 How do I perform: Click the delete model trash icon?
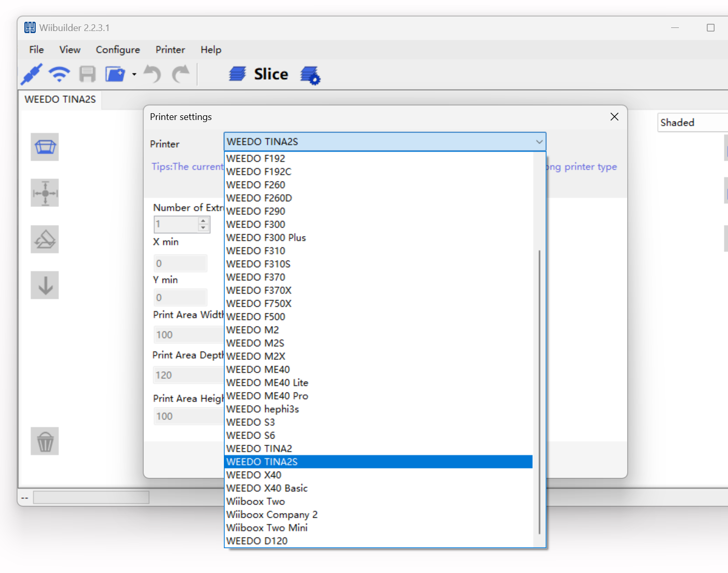point(44,441)
